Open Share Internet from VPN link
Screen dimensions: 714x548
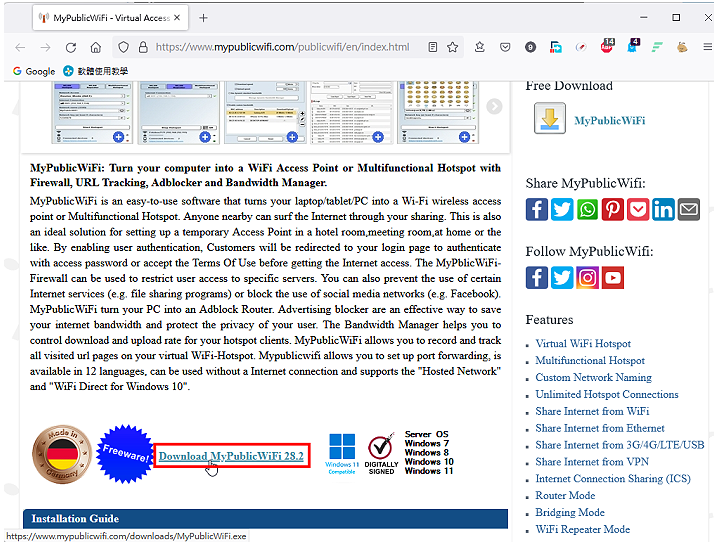(592, 461)
